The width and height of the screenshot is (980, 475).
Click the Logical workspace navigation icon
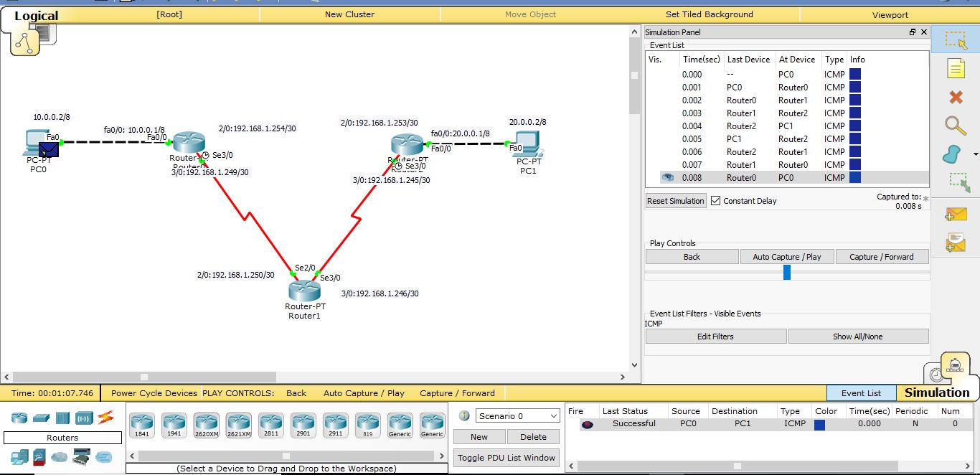click(25, 42)
